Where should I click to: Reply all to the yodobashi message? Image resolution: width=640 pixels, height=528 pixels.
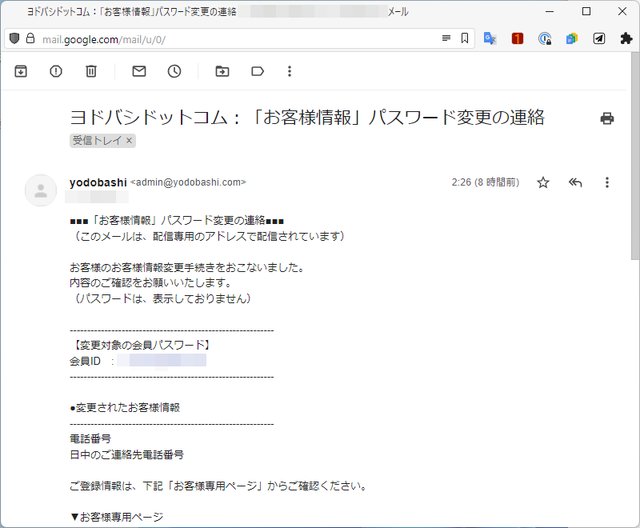tap(575, 182)
